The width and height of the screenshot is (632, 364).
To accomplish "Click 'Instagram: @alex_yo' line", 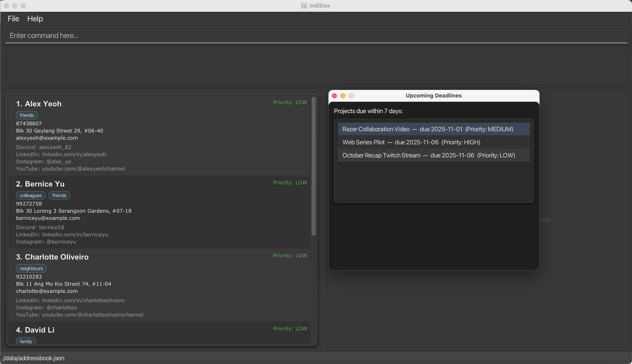I will [x=44, y=161].
